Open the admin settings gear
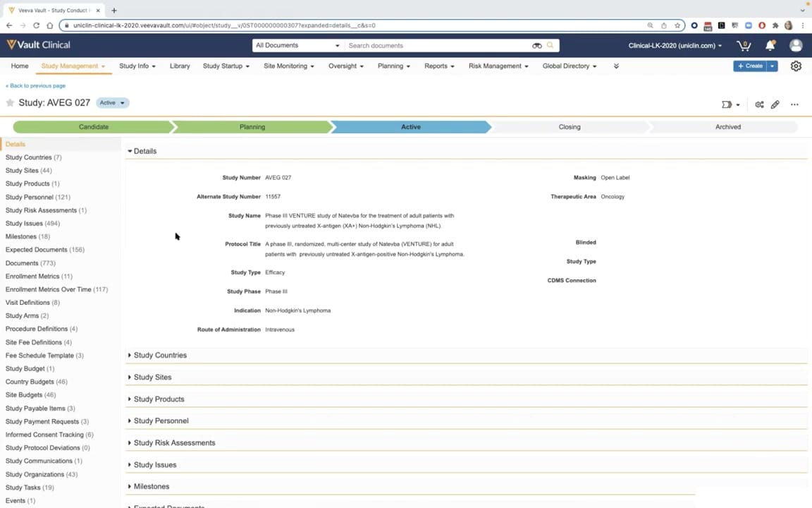 pyautogui.click(x=796, y=66)
